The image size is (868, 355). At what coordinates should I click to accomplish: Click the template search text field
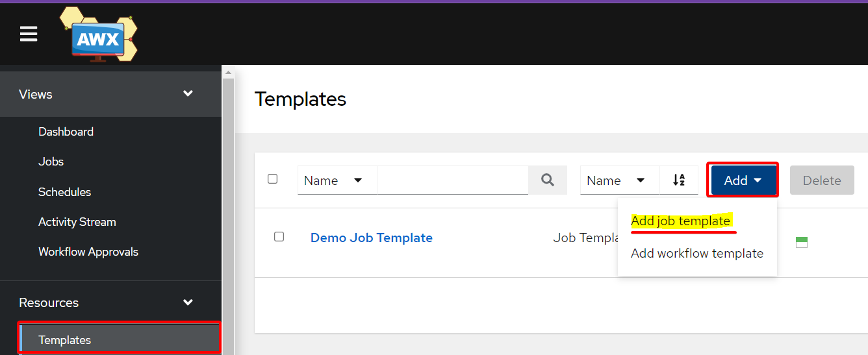[x=453, y=180]
